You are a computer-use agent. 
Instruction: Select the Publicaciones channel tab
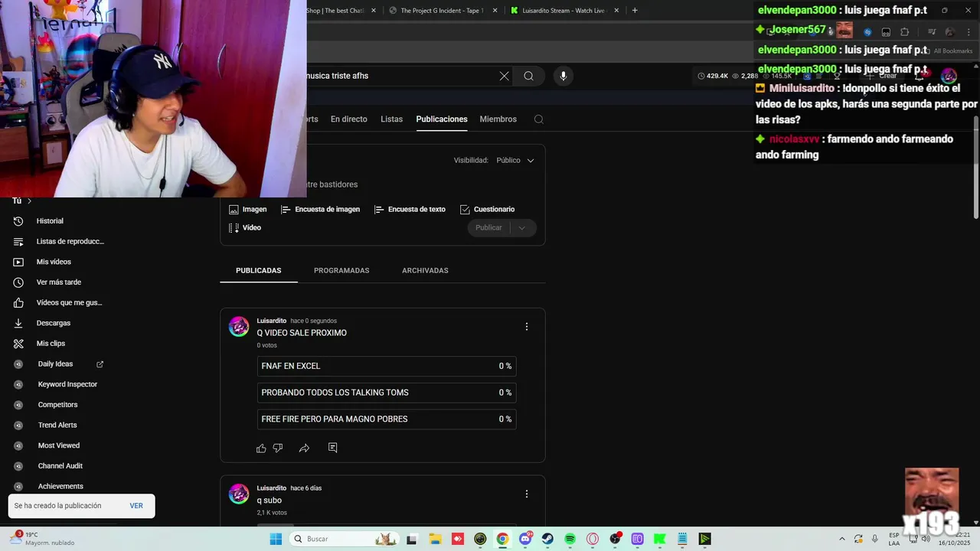coord(442,119)
